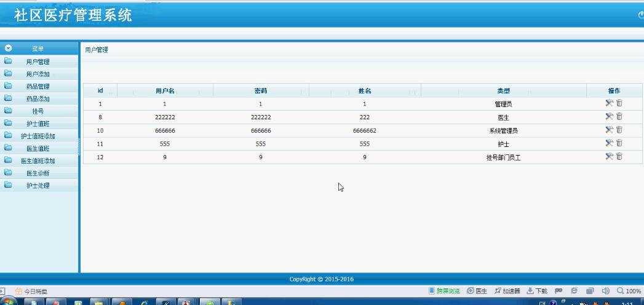Click 医生 in browser status bar
644x305 pixels.
pyautogui.click(x=477, y=291)
